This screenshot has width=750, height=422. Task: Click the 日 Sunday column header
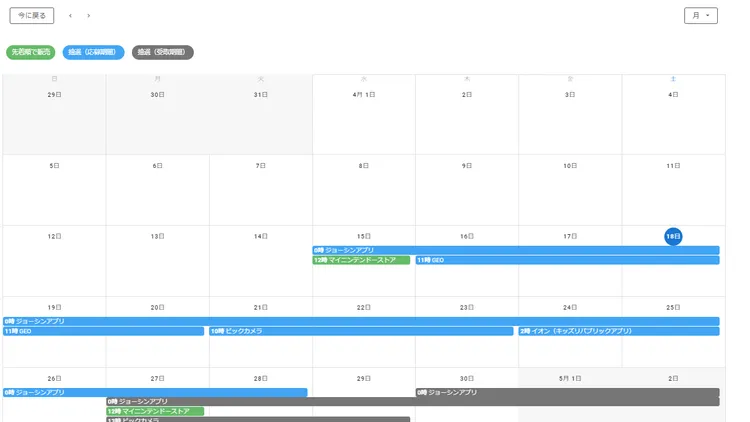[54, 79]
